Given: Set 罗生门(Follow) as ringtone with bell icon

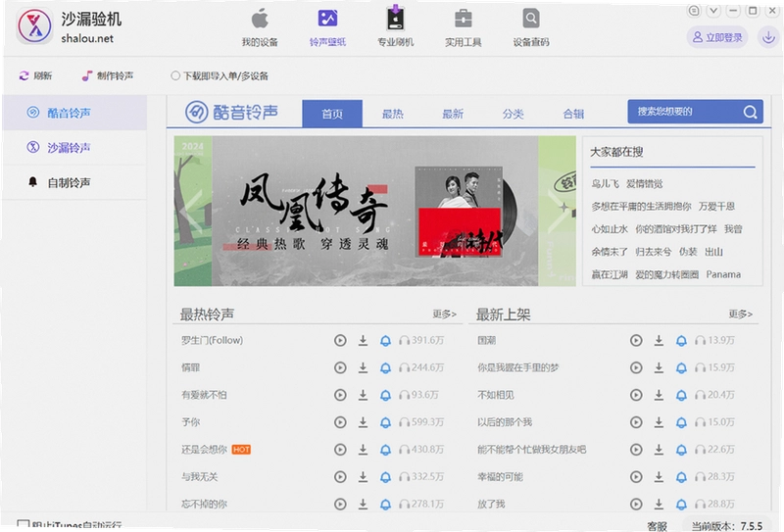Looking at the screenshot, I should [385, 341].
